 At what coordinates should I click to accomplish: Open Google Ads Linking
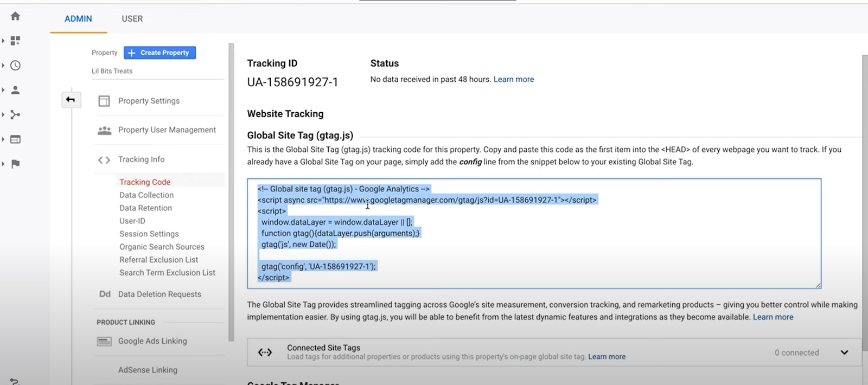coord(152,341)
